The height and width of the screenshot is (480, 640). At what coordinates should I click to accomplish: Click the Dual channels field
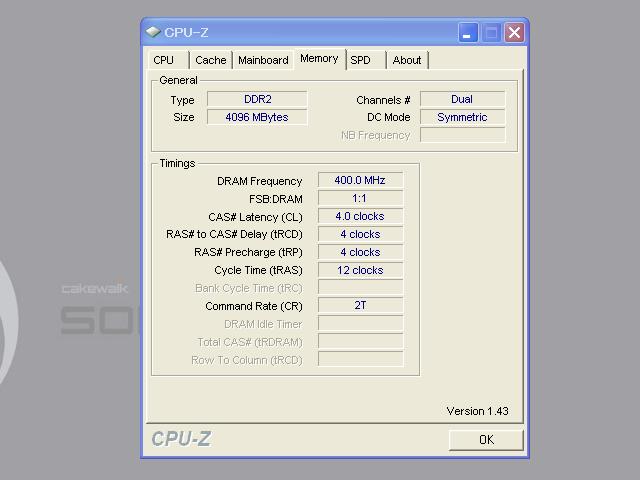(462, 99)
